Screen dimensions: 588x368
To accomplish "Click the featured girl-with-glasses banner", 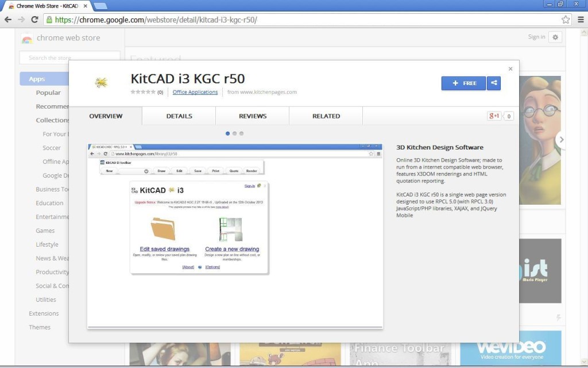I will (540, 140).
